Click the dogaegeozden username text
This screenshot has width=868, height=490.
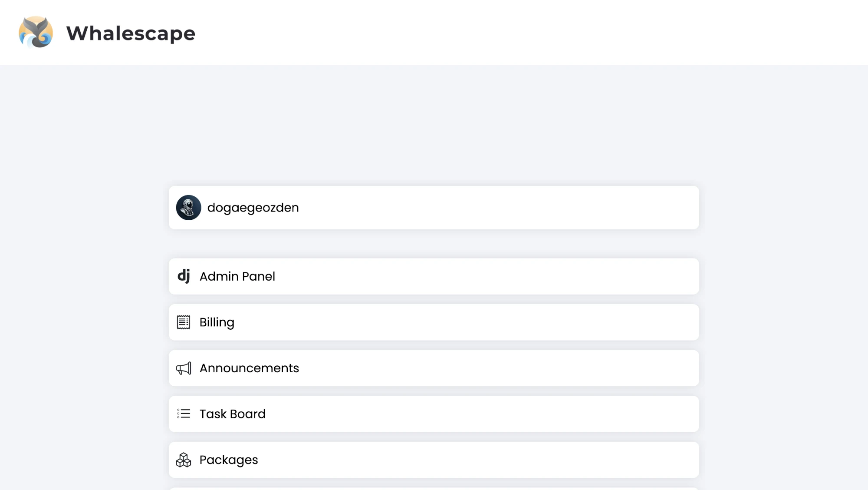click(253, 208)
